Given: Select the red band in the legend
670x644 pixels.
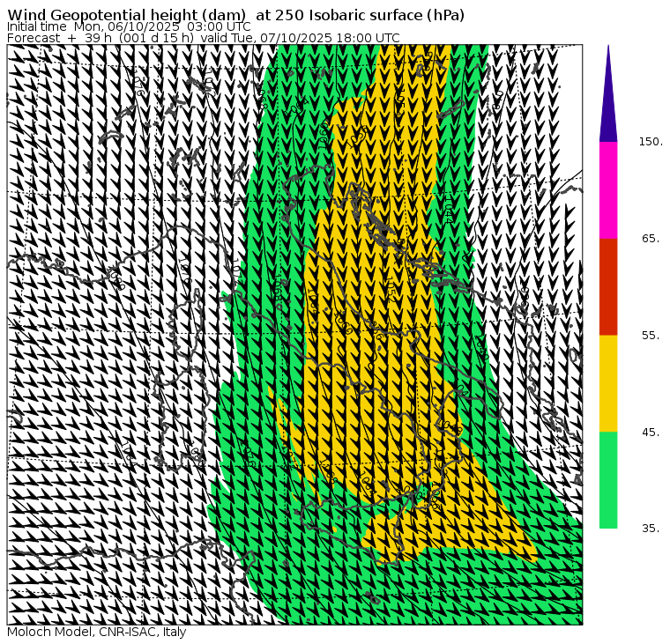Looking at the screenshot, I should (607, 286).
